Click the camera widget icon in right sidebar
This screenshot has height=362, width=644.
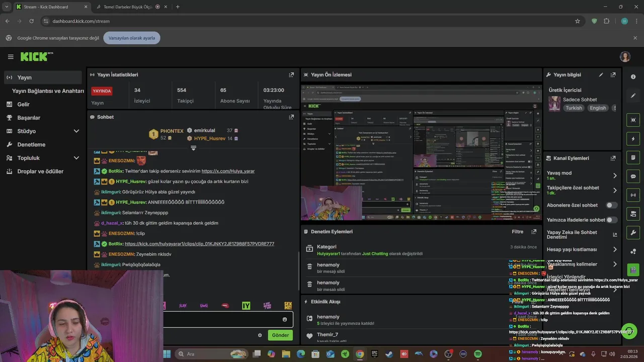[633, 214]
